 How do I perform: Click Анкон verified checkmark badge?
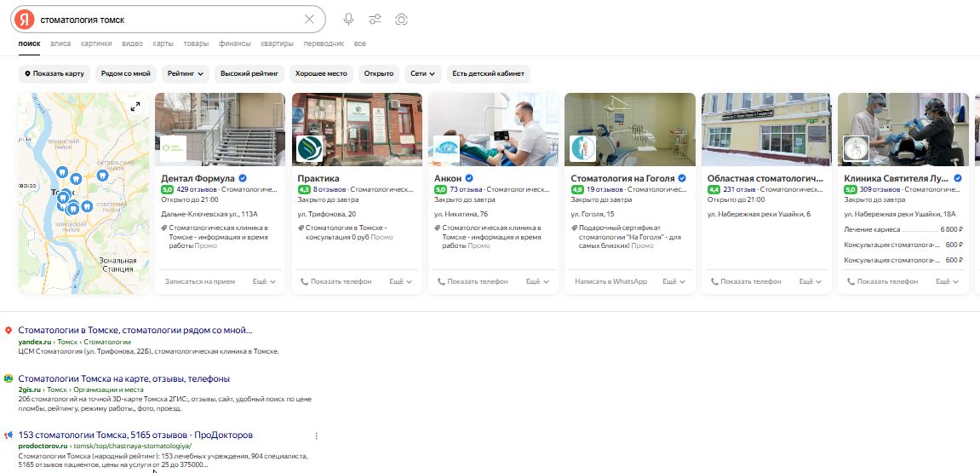[x=469, y=178]
